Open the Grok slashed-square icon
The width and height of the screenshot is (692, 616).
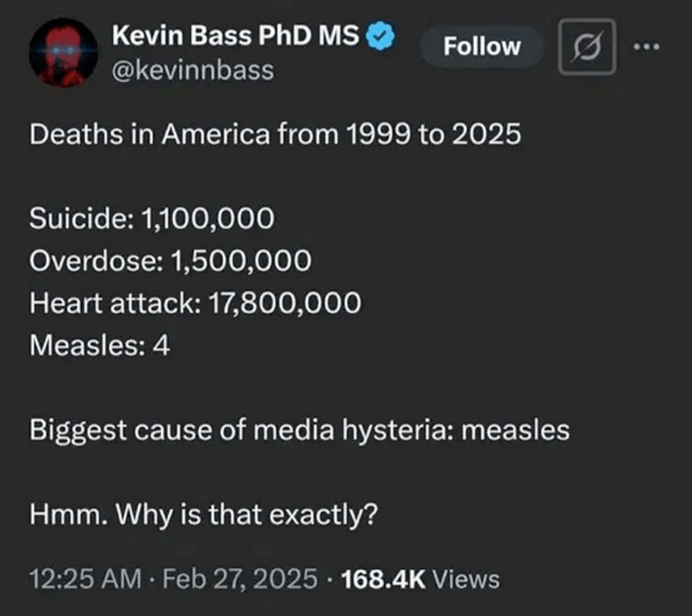(587, 47)
